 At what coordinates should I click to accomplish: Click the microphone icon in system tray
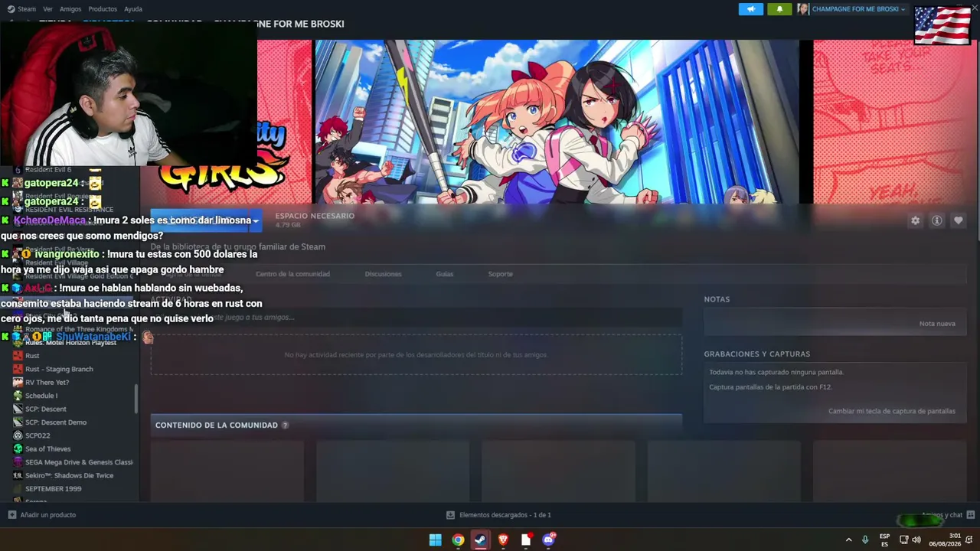coord(865,540)
